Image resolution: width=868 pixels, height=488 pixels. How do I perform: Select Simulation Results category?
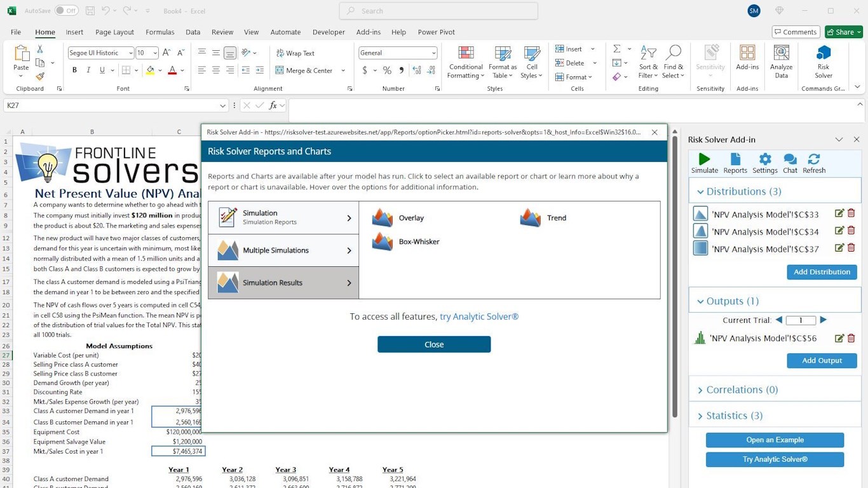pyautogui.click(x=283, y=283)
